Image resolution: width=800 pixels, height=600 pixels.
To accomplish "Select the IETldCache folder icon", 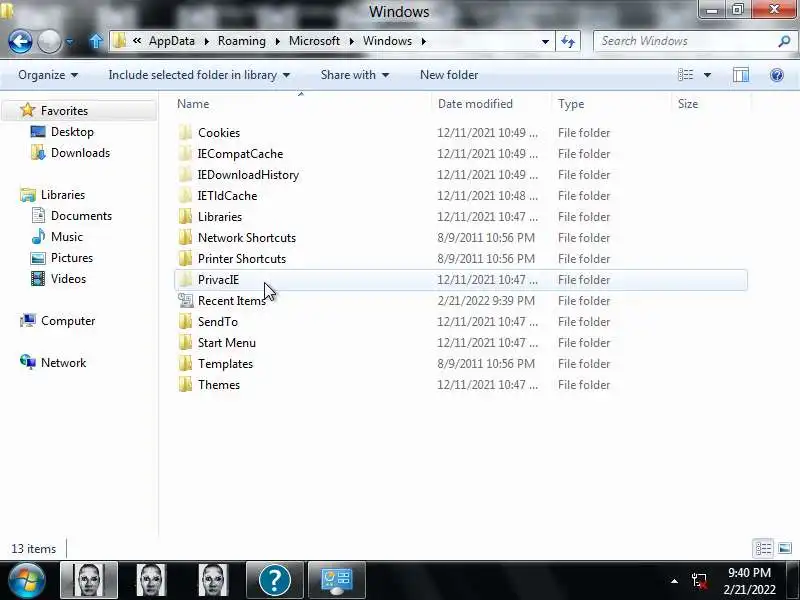I will click(x=185, y=195).
